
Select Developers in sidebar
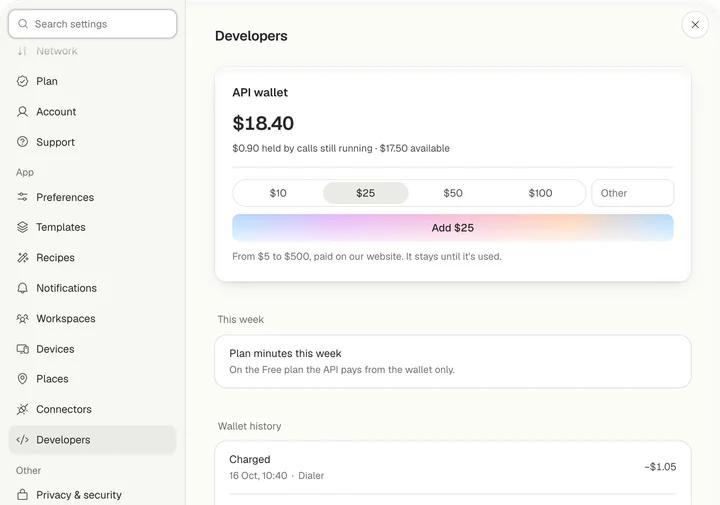92,440
